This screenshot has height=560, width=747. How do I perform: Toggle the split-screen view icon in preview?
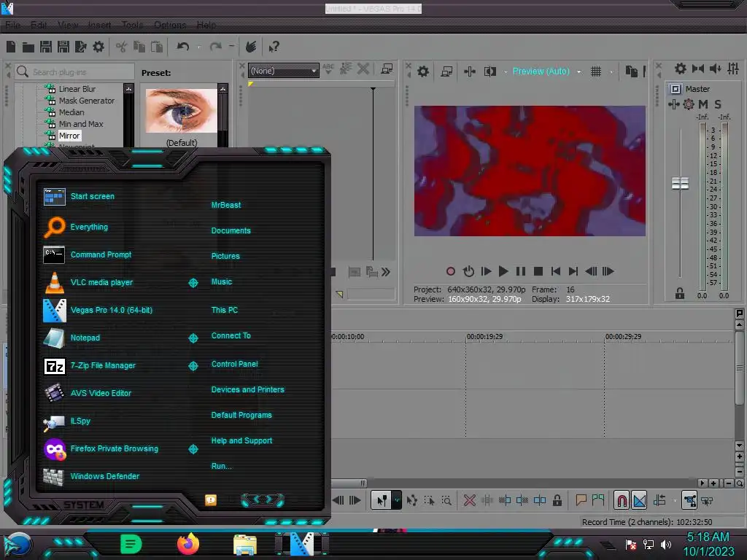click(x=489, y=71)
